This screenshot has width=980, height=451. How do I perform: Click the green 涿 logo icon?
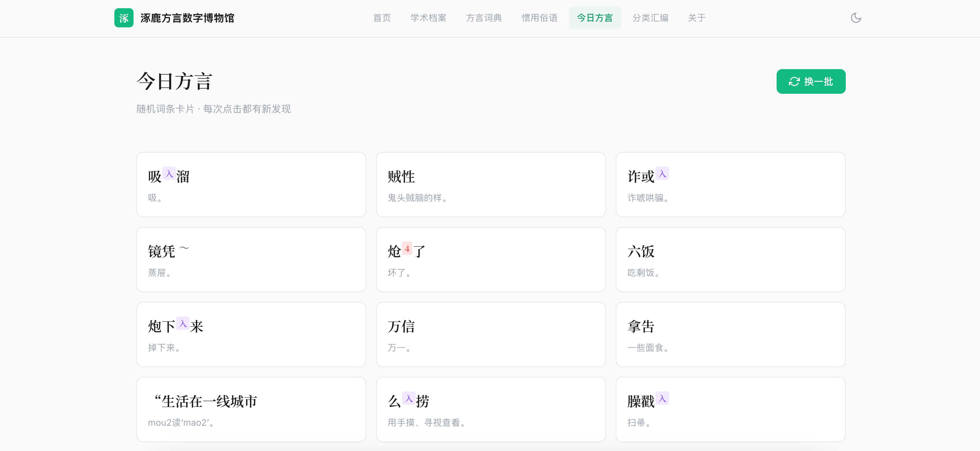point(124,18)
